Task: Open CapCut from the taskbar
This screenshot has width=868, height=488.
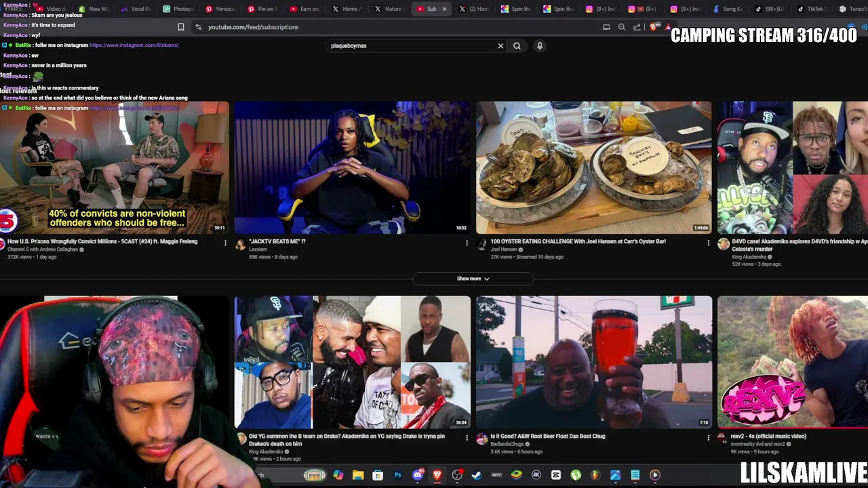Action: click(x=556, y=475)
